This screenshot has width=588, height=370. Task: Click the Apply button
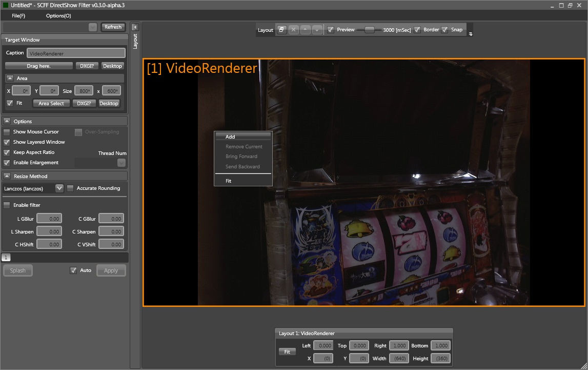(111, 270)
